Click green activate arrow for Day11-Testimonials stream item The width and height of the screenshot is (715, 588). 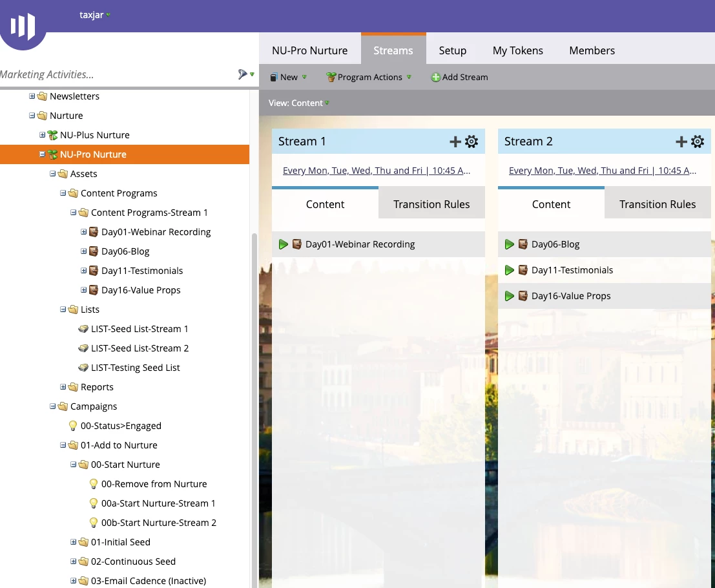coord(510,271)
